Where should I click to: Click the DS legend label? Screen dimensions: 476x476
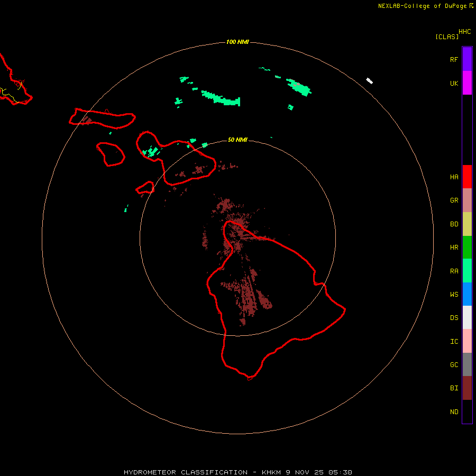[454, 318]
